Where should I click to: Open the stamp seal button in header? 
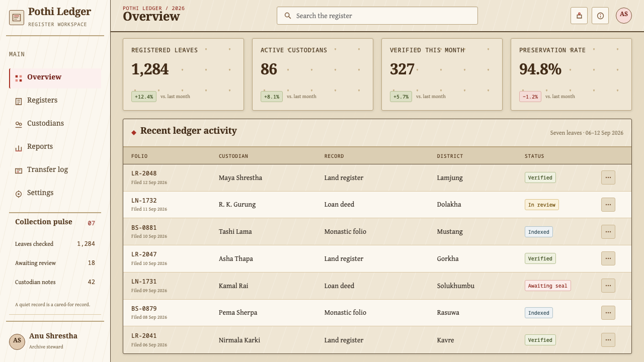pyautogui.click(x=579, y=16)
